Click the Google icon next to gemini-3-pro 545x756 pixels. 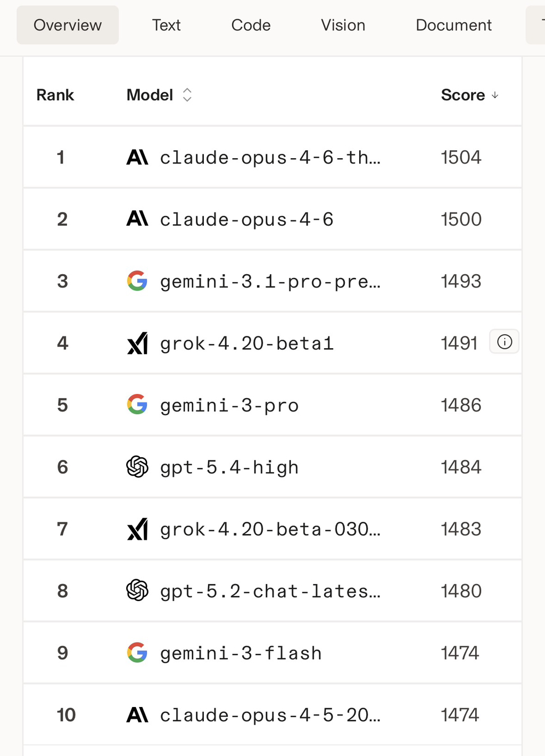(137, 405)
